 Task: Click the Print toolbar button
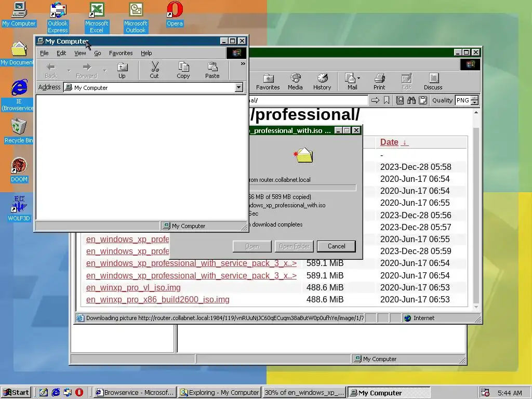(x=379, y=82)
